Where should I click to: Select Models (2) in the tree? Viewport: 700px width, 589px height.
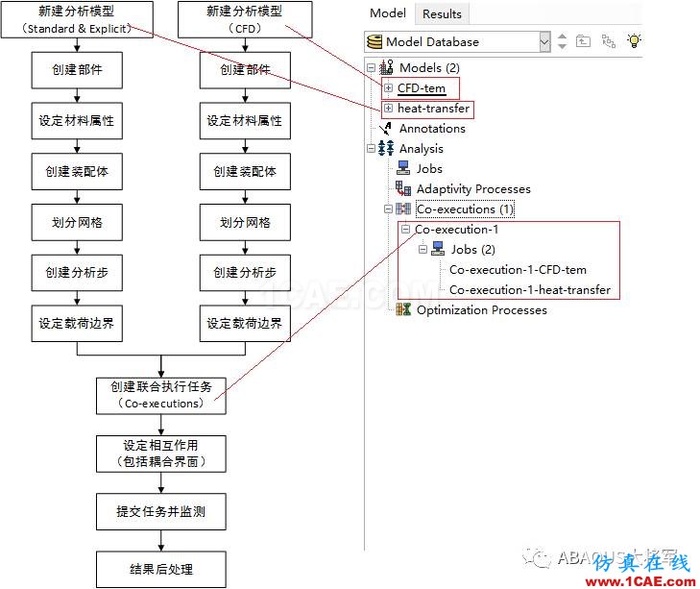tap(429, 68)
